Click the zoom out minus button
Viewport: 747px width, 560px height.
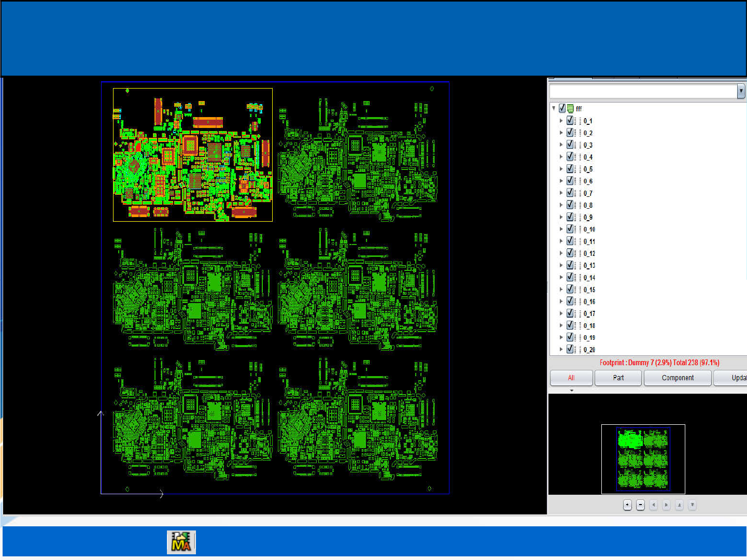coord(640,505)
